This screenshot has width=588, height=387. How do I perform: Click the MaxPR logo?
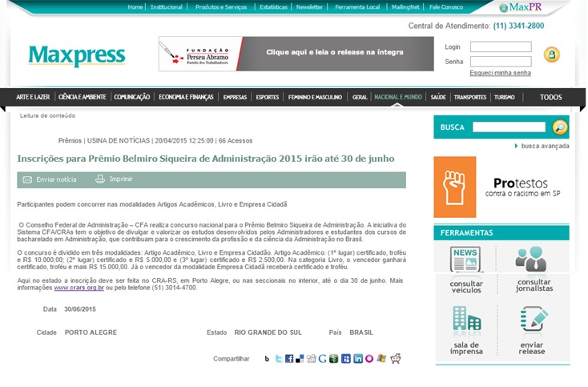click(521, 7)
